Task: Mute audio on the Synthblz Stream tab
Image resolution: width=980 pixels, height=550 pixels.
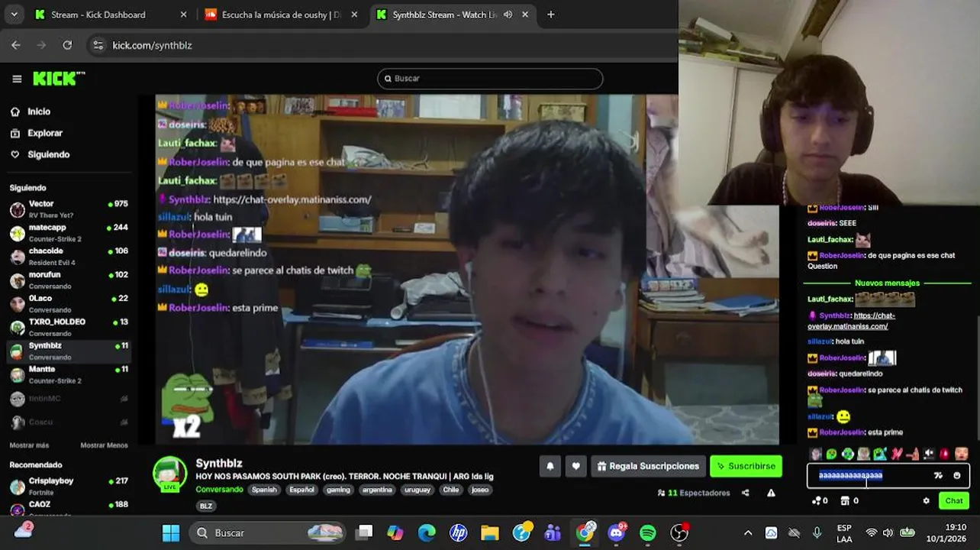Action: pos(508,15)
